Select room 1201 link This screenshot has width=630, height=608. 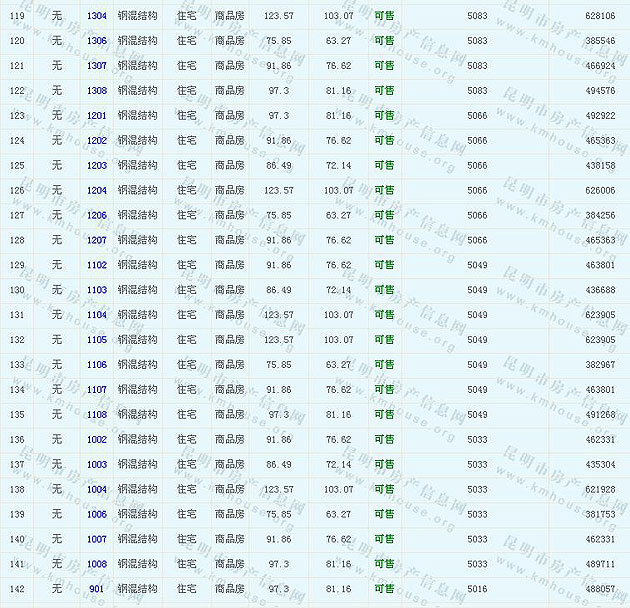click(97, 116)
